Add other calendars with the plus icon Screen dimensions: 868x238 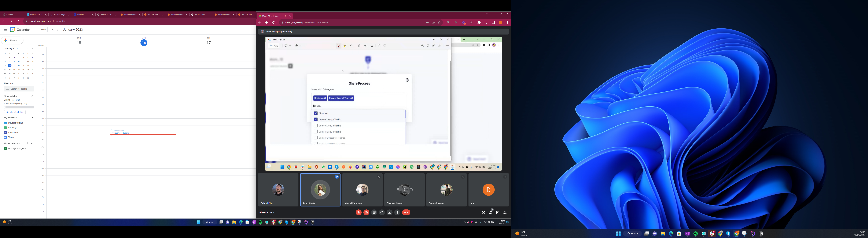pos(27,143)
